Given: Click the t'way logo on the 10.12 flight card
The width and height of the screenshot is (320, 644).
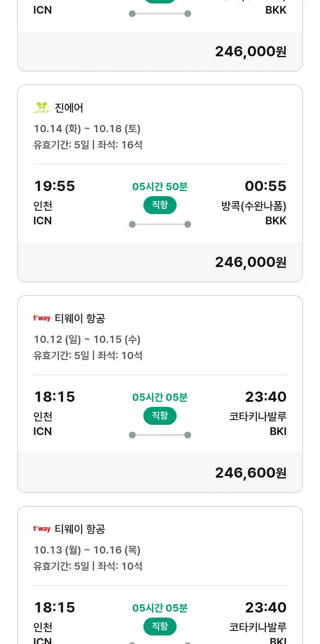Looking at the screenshot, I should (x=42, y=318).
